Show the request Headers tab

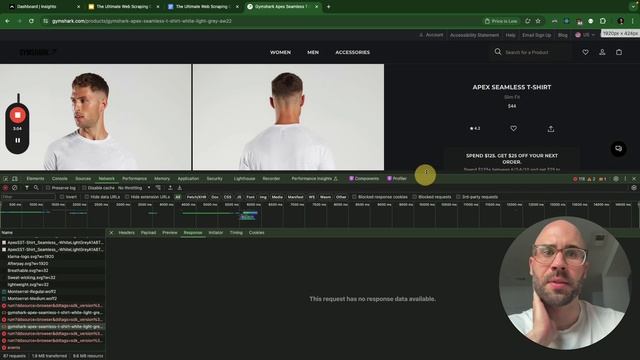(x=127, y=233)
